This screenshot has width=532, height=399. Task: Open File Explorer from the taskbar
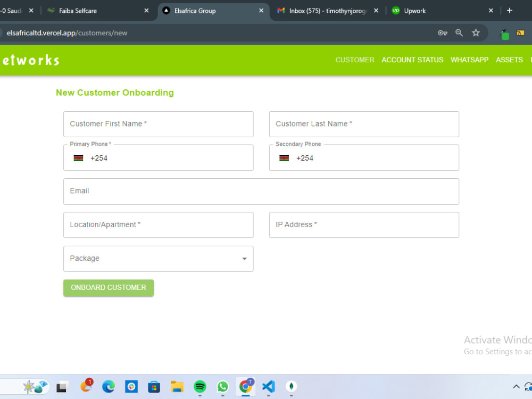[x=177, y=386]
